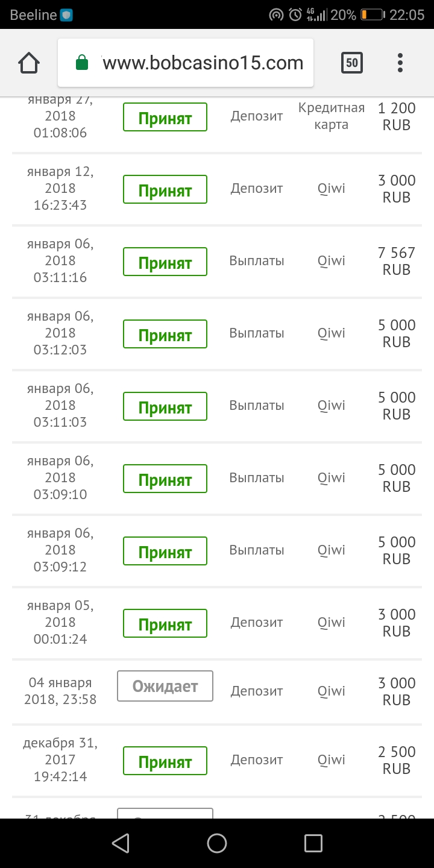This screenshot has height=868, width=434.
Task: Tap Принят status for 1 200 RUB deposit
Action: point(165,117)
